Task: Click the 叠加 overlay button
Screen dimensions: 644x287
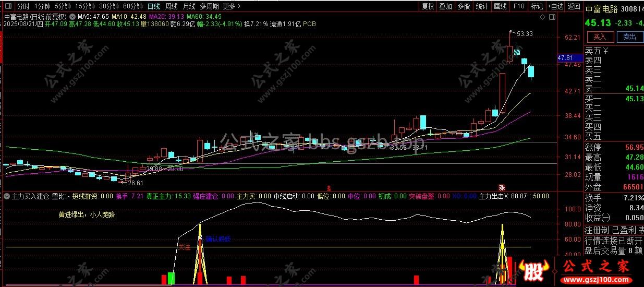Action: tap(445, 7)
